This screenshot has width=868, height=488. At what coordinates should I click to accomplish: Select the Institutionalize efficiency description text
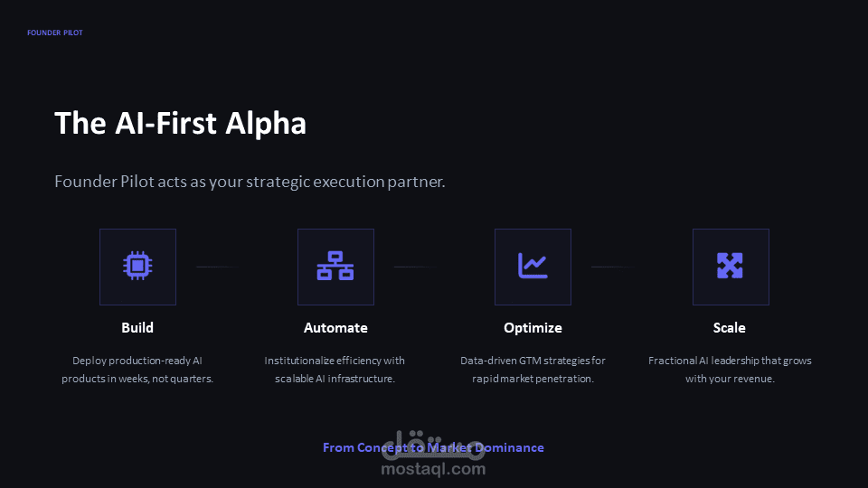click(335, 370)
